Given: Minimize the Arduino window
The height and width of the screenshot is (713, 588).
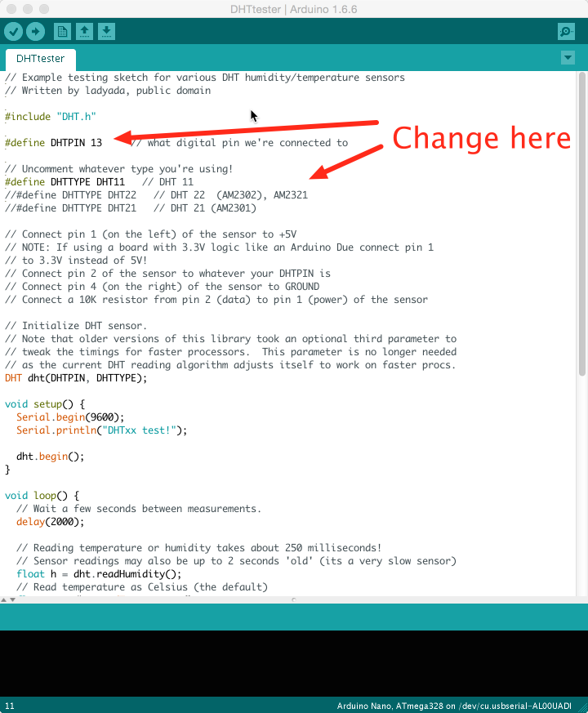Looking at the screenshot, I should pos(27,9).
